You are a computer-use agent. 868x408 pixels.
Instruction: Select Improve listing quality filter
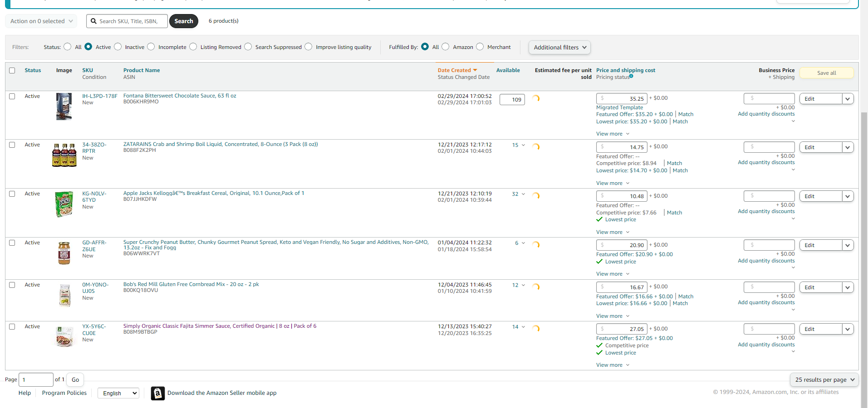click(x=309, y=47)
